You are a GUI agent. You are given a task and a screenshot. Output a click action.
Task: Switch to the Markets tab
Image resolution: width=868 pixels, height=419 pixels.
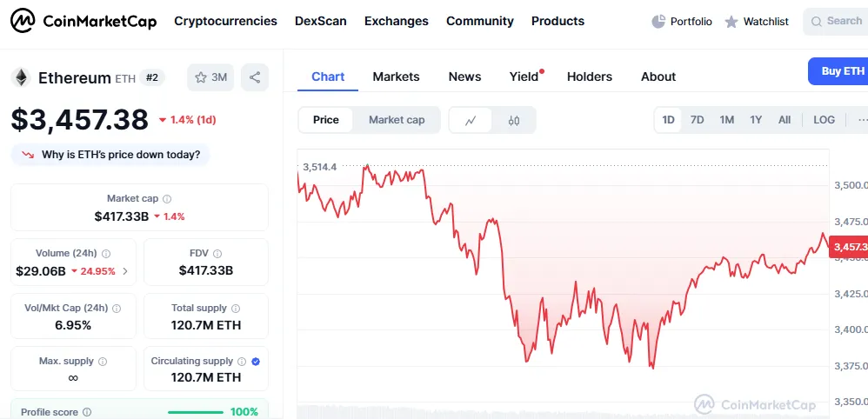point(396,76)
